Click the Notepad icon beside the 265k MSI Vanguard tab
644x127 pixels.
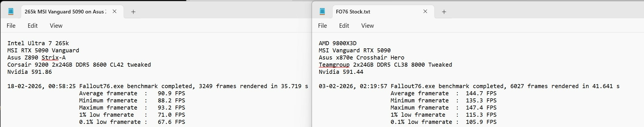click(11, 11)
